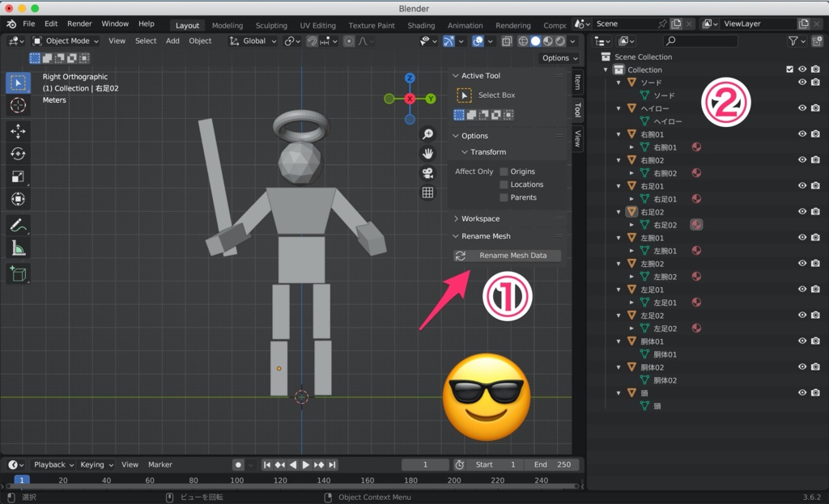Click the viewport zoom magnifier icon

click(x=427, y=134)
